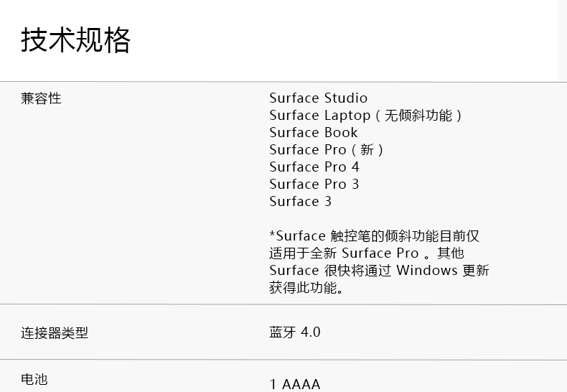Click the Surface Pro 3 entry

pos(314,185)
